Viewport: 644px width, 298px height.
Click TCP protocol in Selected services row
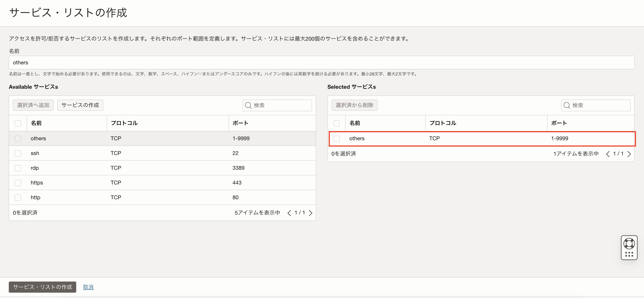[x=434, y=139]
